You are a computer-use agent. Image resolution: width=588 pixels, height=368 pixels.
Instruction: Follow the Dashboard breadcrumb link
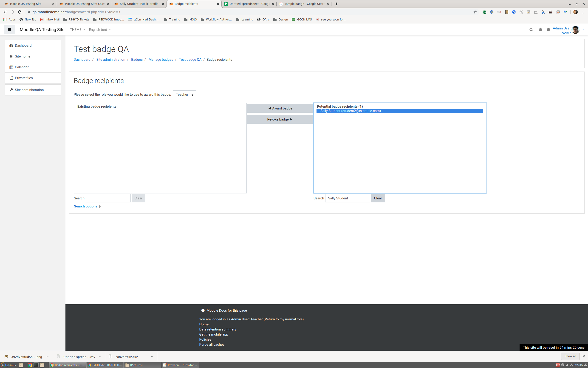point(82,60)
